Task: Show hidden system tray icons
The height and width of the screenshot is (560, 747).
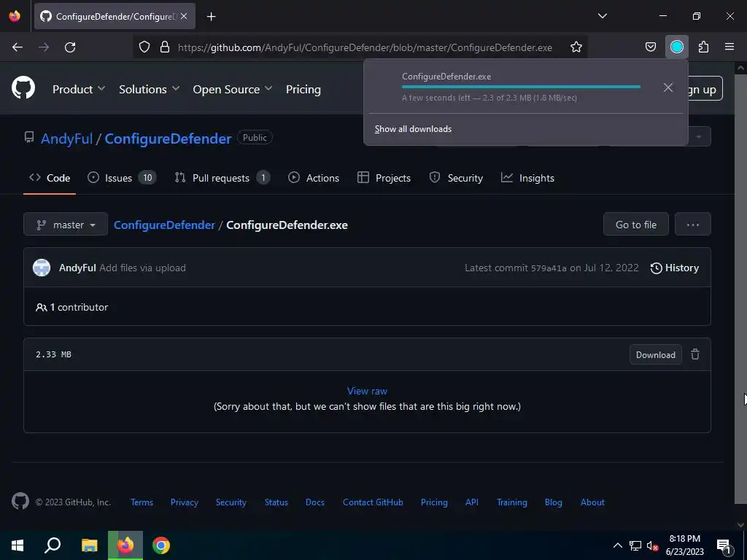Action: pos(617,545)
